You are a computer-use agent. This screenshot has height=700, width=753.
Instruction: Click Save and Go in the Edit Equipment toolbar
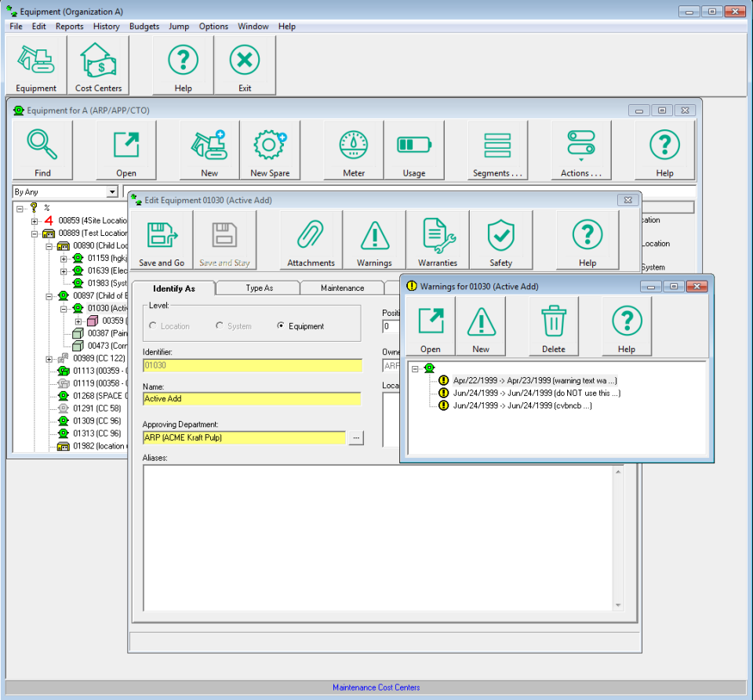pyautogui.click(x=161, y=240)
